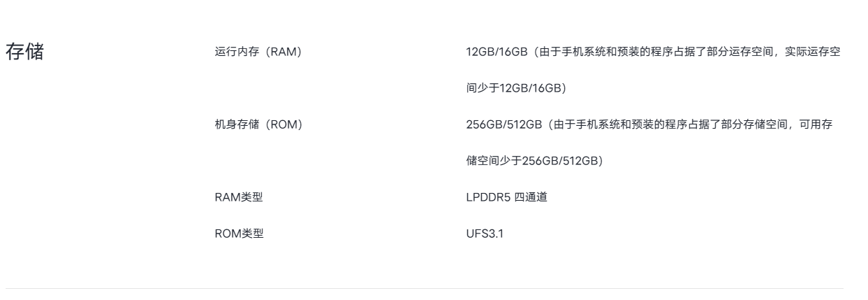This screenshot has width=868, height=300.
Task: Click (ROM) in the 机身存储 label
Action: (281, 126)
